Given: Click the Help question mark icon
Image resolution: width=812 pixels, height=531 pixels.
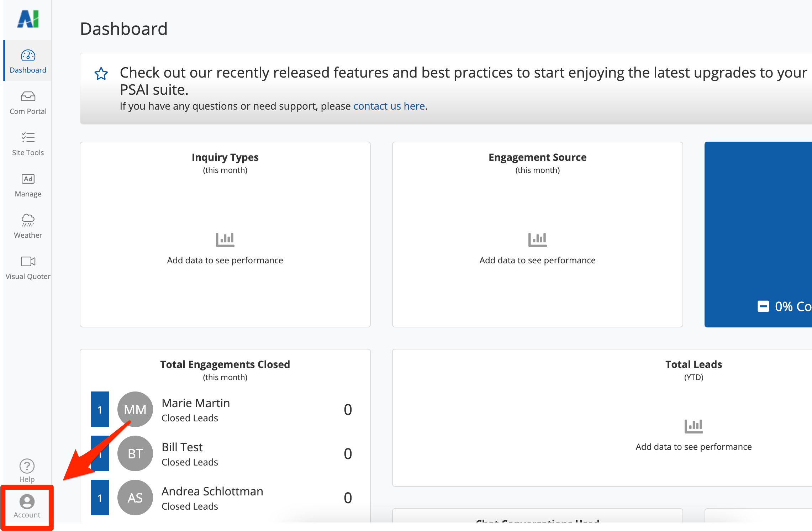Looking at the screenshot, I should click(27, 466).
